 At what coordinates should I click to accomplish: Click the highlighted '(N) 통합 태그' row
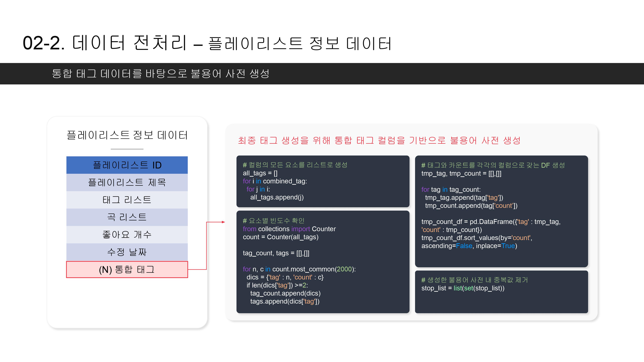click(127, 269)
